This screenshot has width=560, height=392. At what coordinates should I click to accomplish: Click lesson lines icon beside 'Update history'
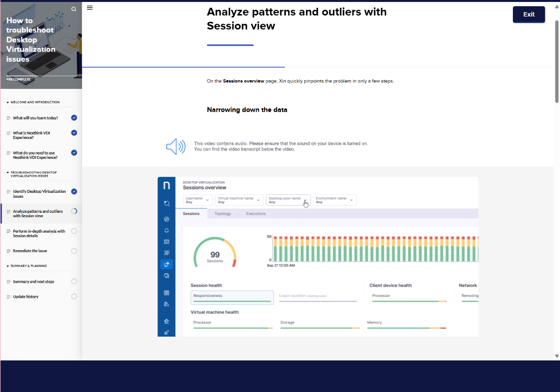(x=8, y=297)
